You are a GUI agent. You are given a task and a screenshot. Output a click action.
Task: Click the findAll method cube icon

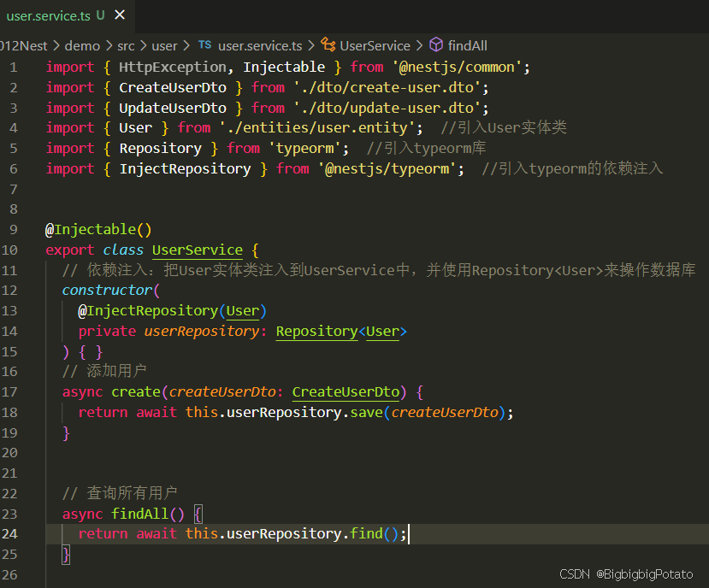pyautogui.click(x=436, y=44)
